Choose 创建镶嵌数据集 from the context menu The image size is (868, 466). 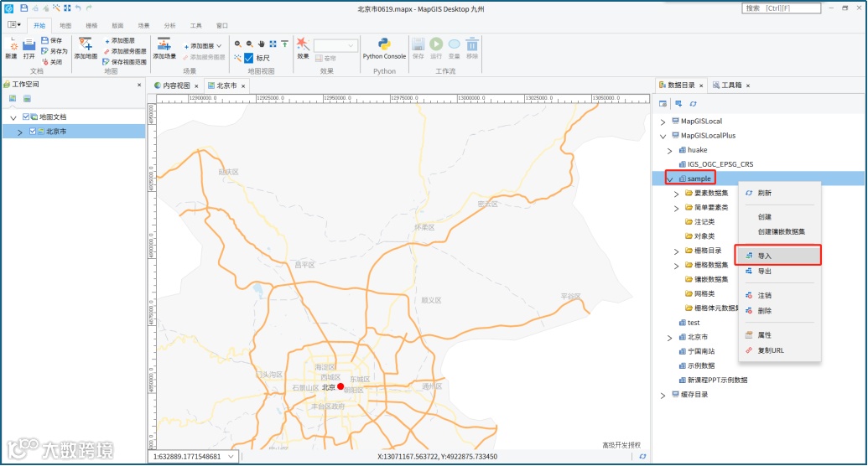pos(778,232)
